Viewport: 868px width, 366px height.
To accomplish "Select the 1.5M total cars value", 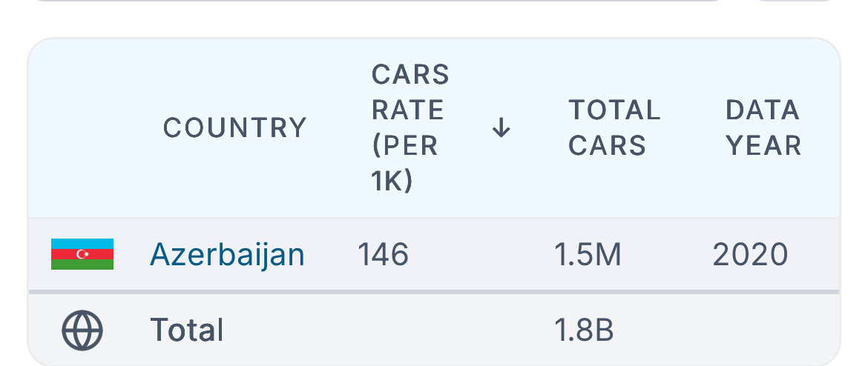I will pos(588,254).
